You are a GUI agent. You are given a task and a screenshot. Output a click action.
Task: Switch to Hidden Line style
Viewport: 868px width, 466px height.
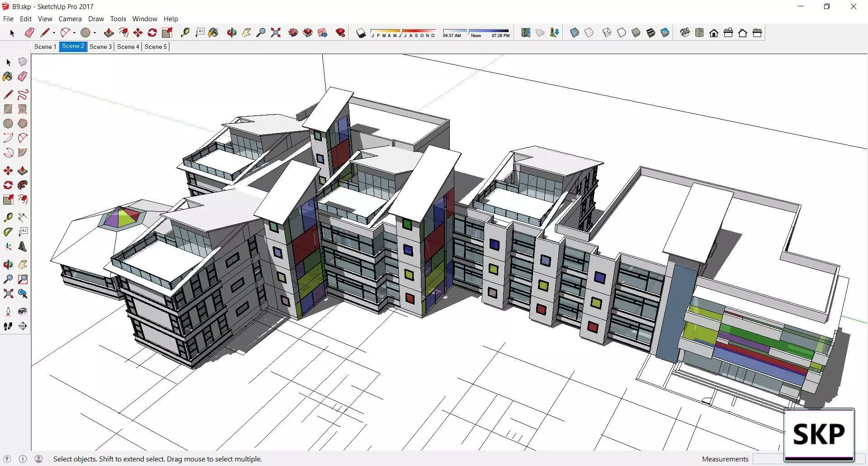622,33
